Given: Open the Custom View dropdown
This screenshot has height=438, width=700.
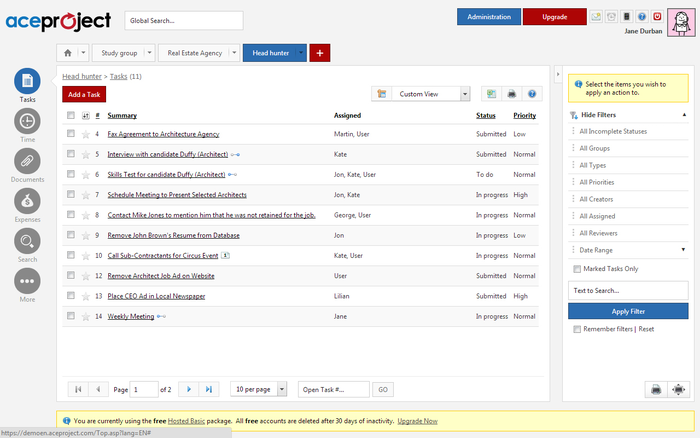Looking at the screenshot, I should point(465,94).
